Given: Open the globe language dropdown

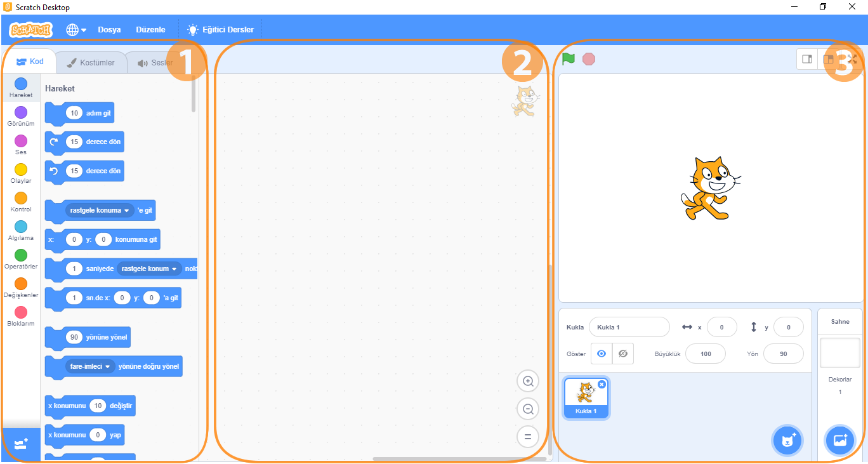Looking at the screenshot, I should pyautogui.click(x=76, y=30).
